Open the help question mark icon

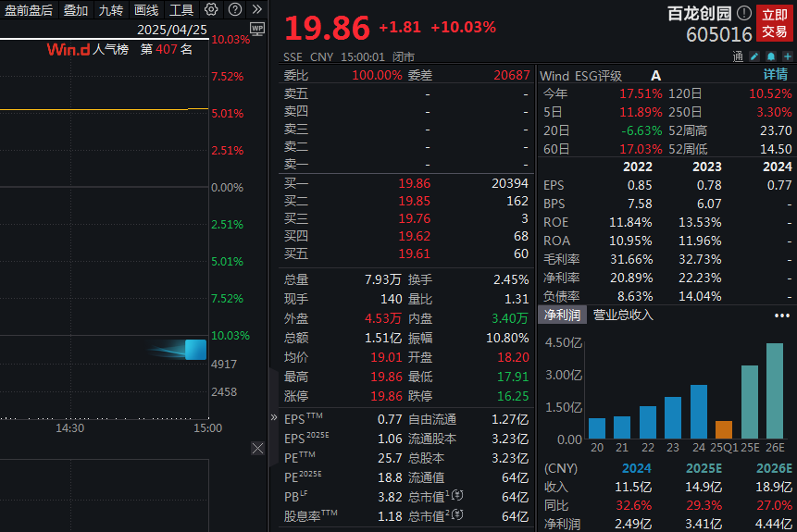235,9
